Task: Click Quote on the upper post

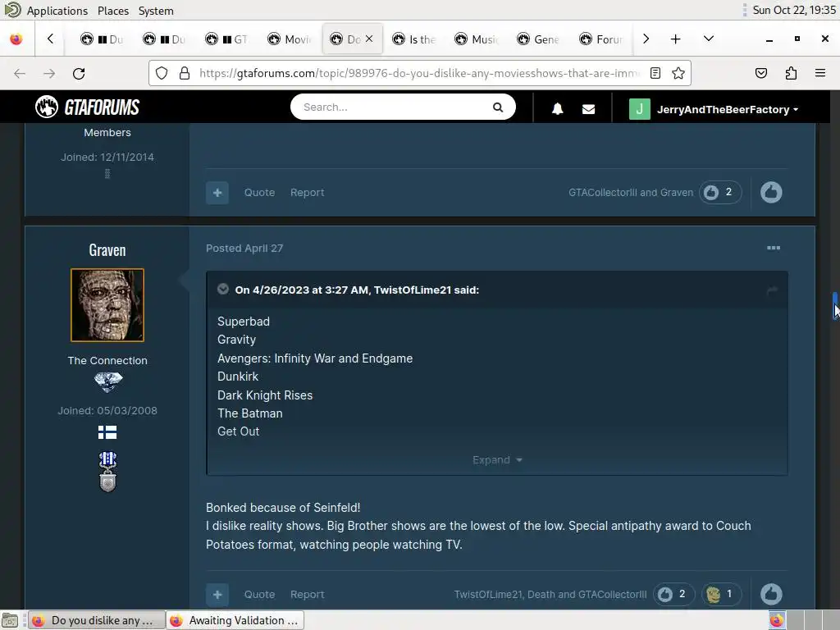Action: [259, 192]
